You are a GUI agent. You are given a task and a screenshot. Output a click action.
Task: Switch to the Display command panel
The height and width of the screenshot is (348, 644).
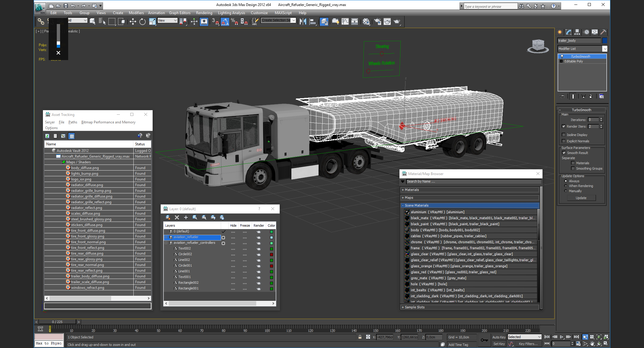pyautogui.click(x=595, y=32)
